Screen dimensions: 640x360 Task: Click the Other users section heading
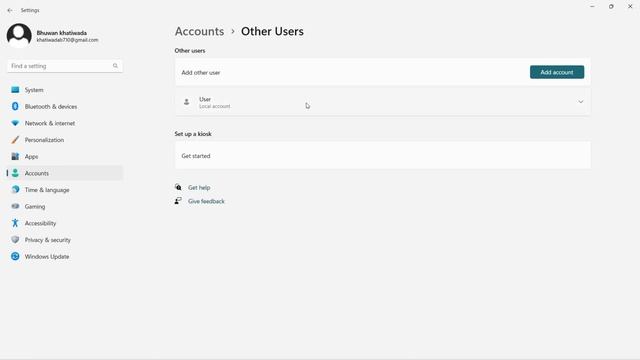190,51
